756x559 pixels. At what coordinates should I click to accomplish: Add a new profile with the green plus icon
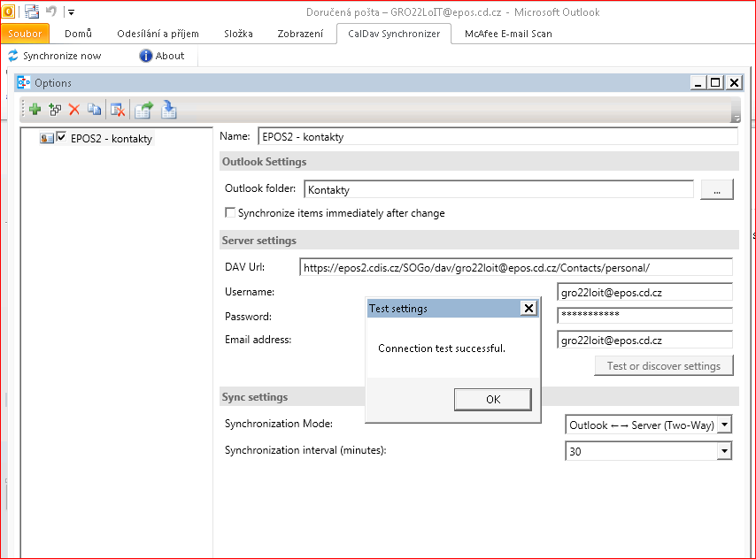[x=35, y=110]
